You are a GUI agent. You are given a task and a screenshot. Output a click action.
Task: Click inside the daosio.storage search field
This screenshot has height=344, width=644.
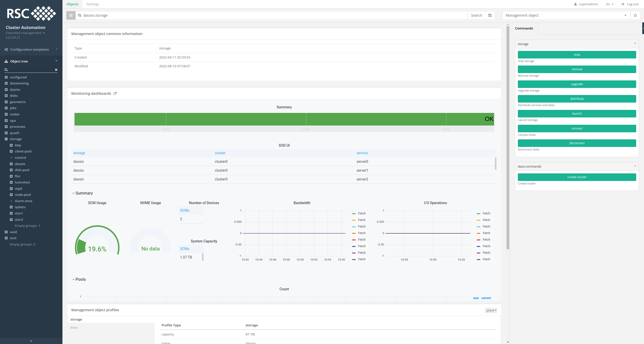[176, 15]
